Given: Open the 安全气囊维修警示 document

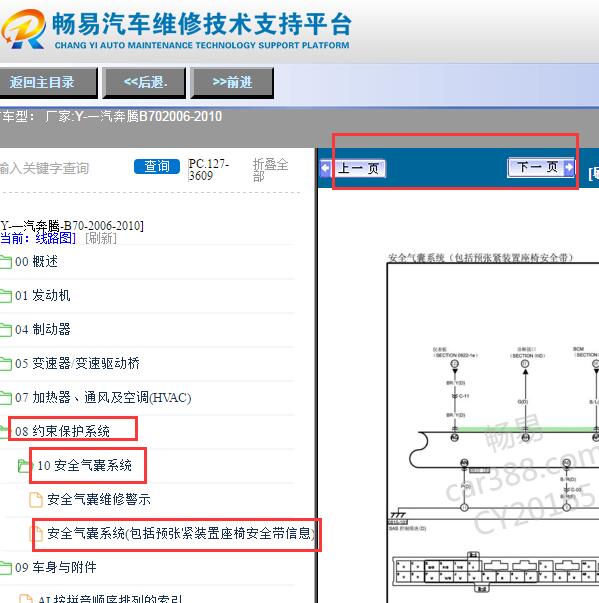Looking at the screenshot, I should pos(99,499).
